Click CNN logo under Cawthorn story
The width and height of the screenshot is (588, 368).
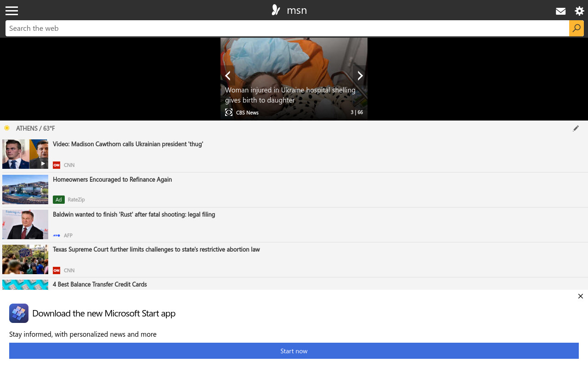pos(57,165)
